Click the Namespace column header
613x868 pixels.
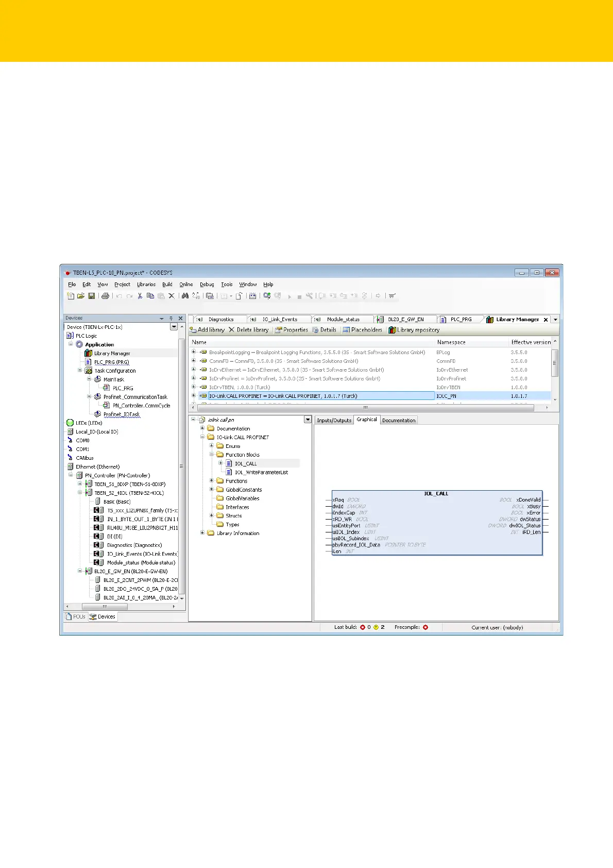pos(451,342)
